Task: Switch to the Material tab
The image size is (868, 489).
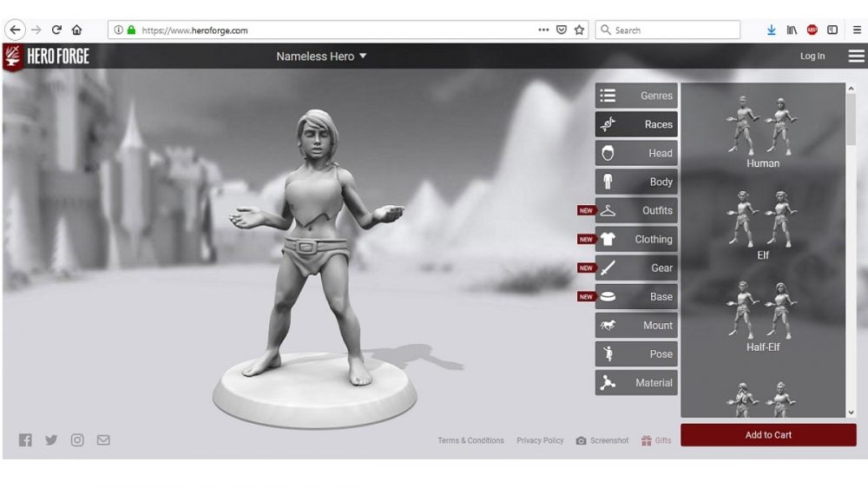Action: click(x=636, y=382)
